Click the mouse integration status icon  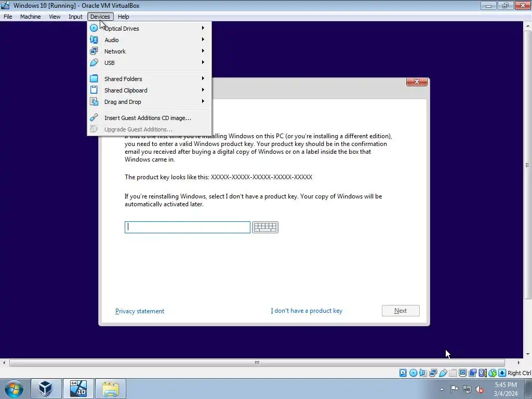(x=493, y=373)
